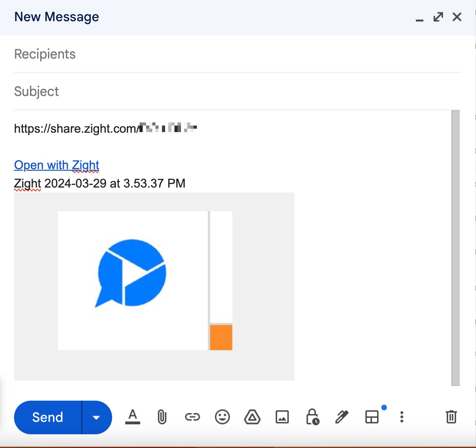Image resolution: width=476 pixels, height=448 pixels.
Task: Click the share.zight.com URL text
Action: 105,128
